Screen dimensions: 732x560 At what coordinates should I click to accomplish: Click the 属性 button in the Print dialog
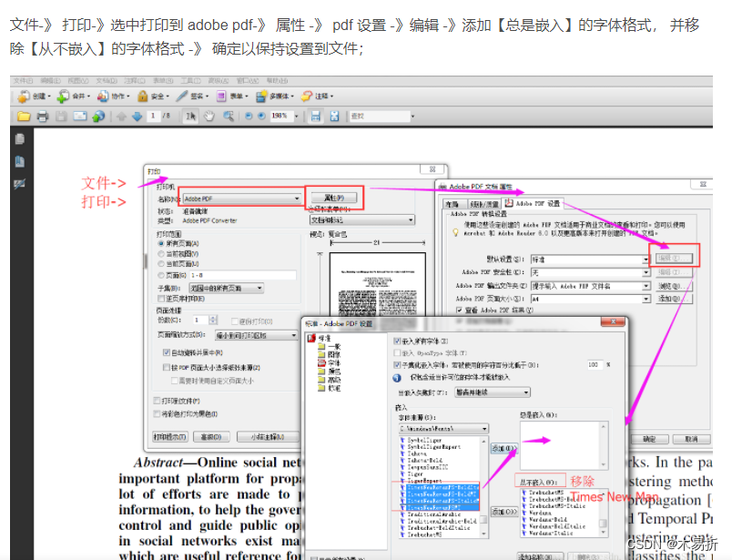335,197
